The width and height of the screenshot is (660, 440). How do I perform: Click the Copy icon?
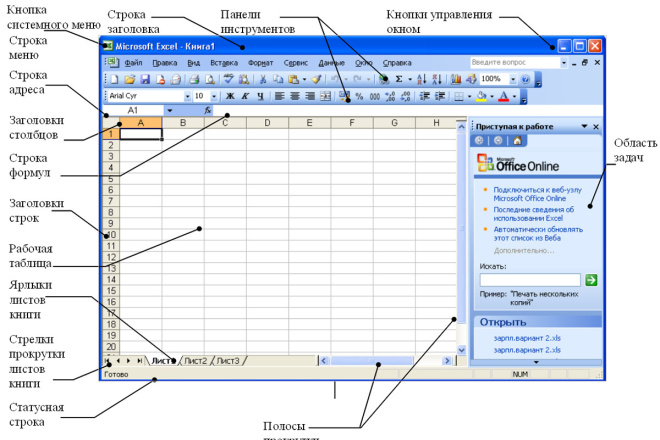[278, 79]
